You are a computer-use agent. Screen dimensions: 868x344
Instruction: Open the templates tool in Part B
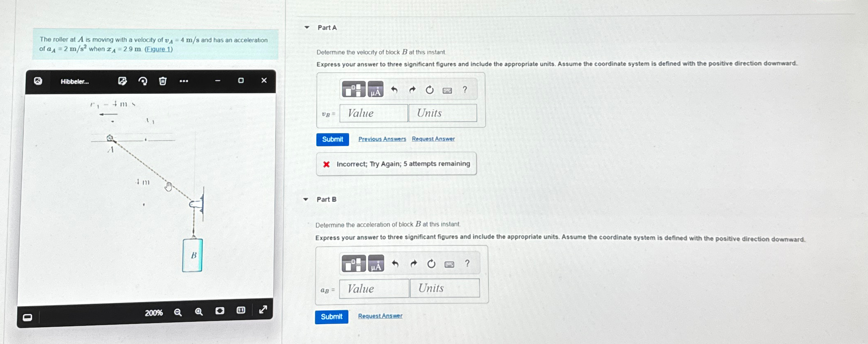(x=353, y=264)
